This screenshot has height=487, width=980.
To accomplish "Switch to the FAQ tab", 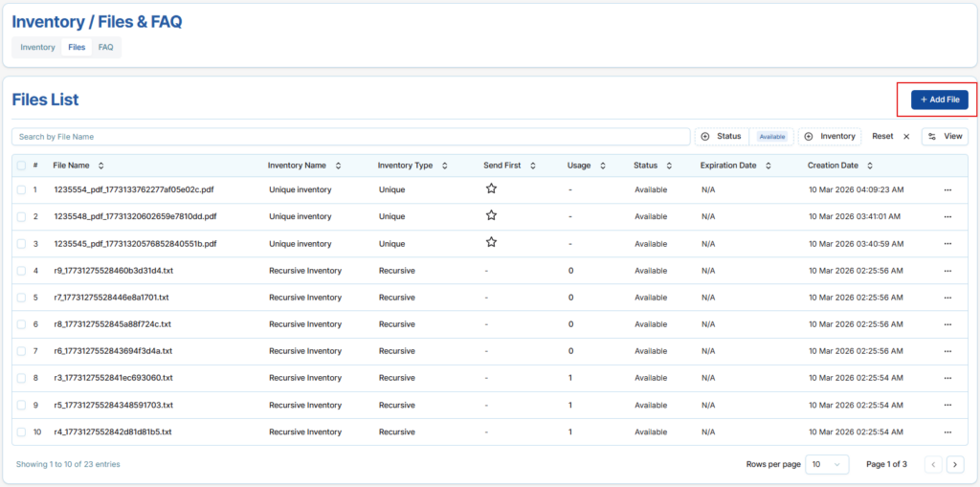I will (105, 47).
